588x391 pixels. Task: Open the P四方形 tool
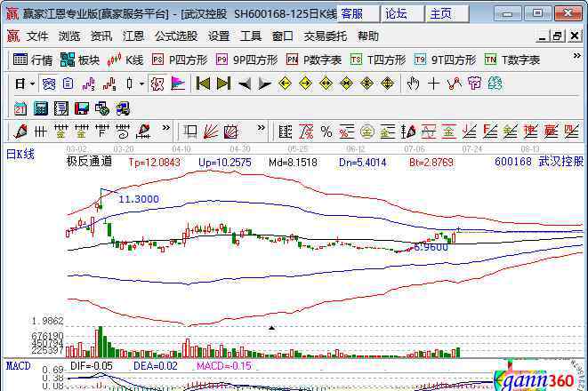[180, 60]
